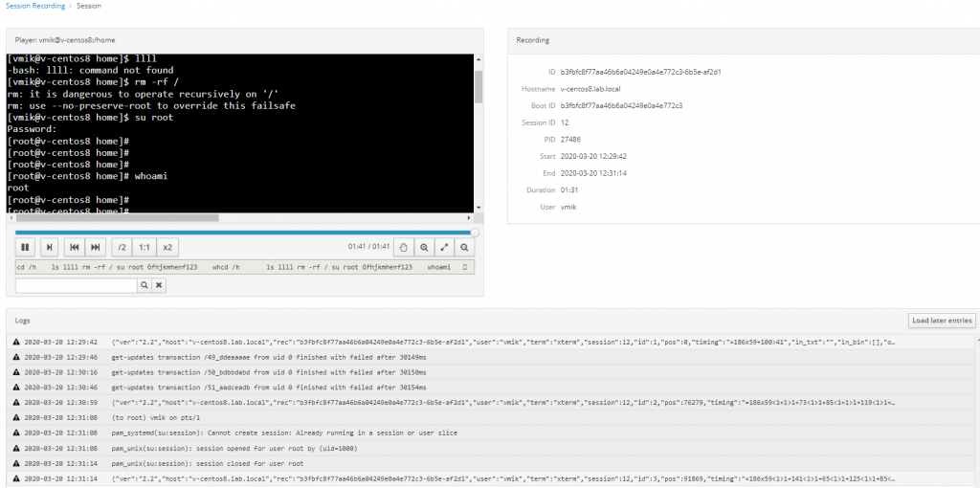980x488 pixels.
Task: Click warning icon of transaction /50_bdbbdabd log
Action: pyautogui.click(x=16, y=372)
